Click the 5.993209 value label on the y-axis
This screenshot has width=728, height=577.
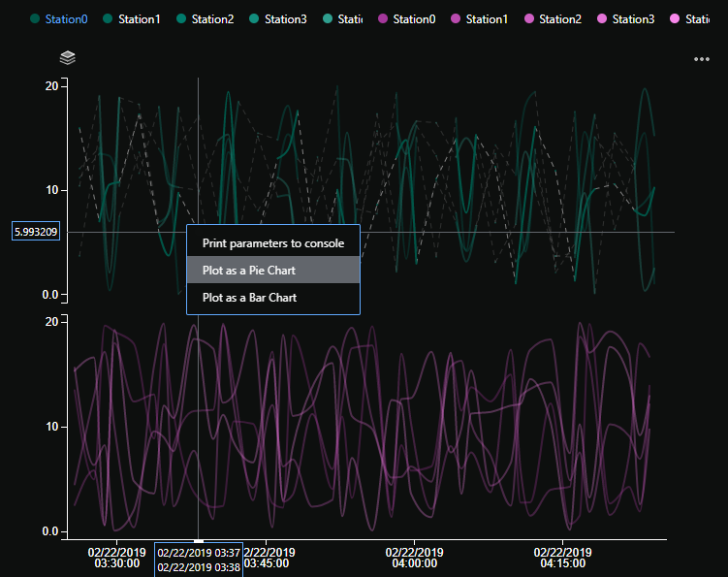(35, 232)
